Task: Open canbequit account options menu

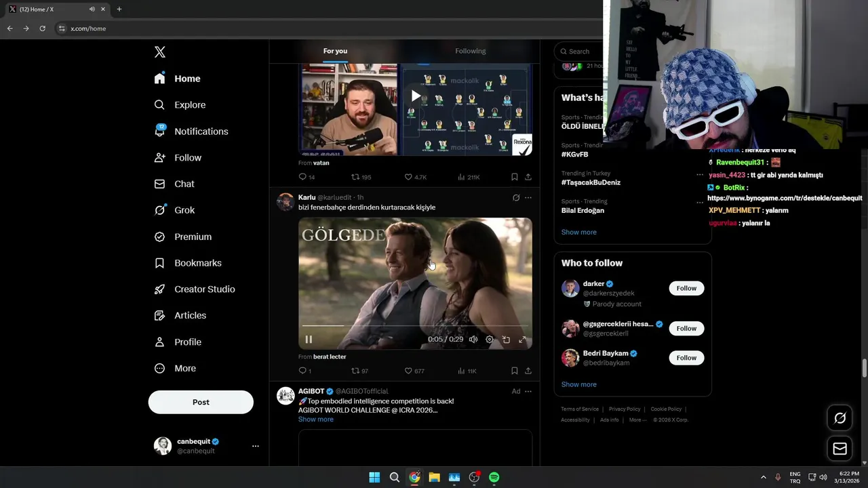Action: tap(256, 446)
